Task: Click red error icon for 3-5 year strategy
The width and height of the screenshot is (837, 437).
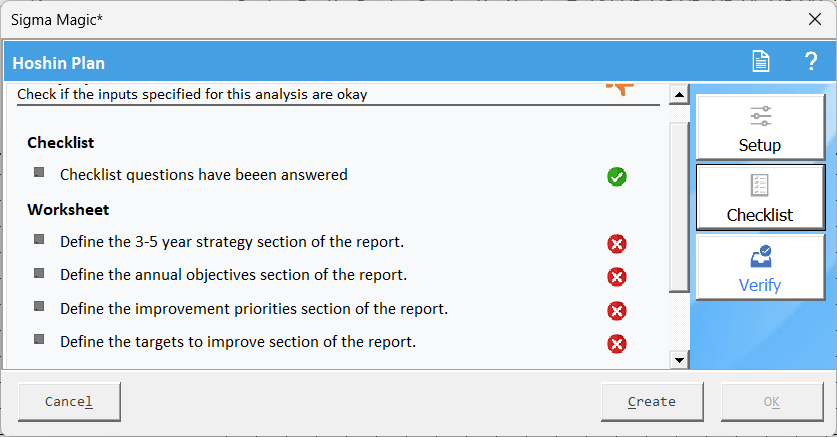Action: (617, 244)
